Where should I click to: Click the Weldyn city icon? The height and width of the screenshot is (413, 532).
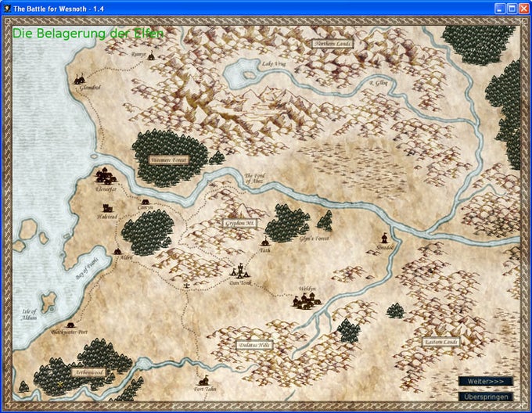pyautogui.click(x=306, y=301)
